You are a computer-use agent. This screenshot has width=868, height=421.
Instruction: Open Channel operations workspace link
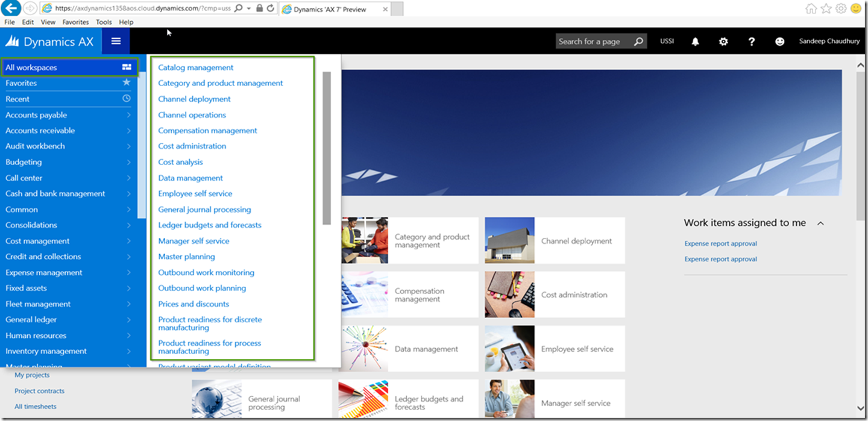[x=192, y=114]
